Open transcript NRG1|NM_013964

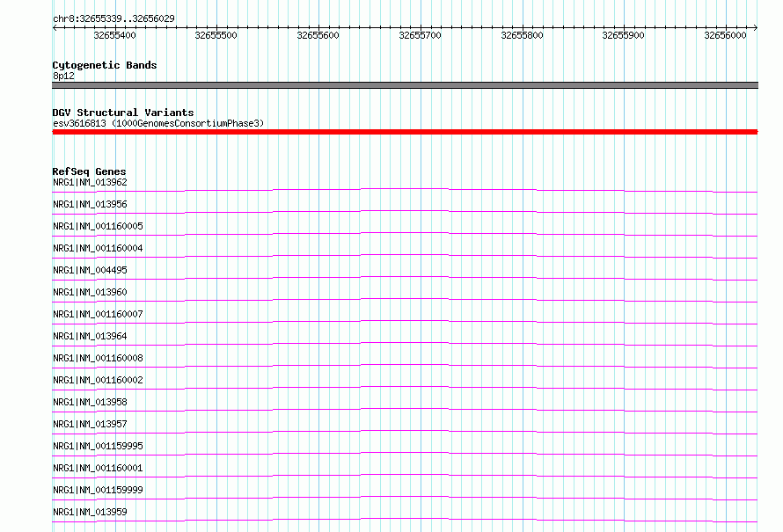click(90, 336)
